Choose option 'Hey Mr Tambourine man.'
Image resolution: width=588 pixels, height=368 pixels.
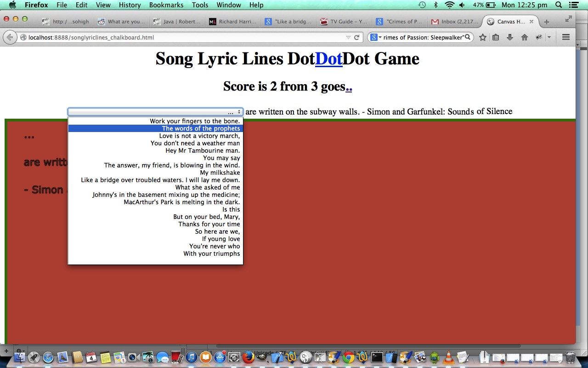(x=155, y=150)
